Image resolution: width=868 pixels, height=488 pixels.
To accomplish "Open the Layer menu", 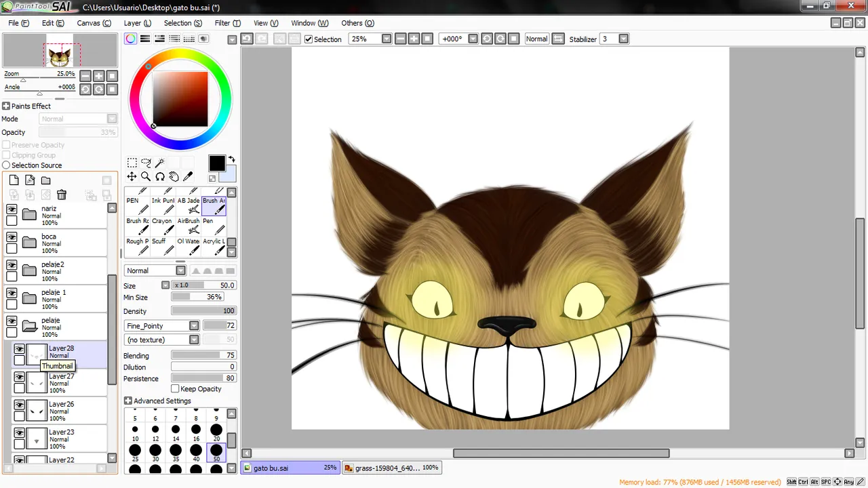I will point(137,23).
